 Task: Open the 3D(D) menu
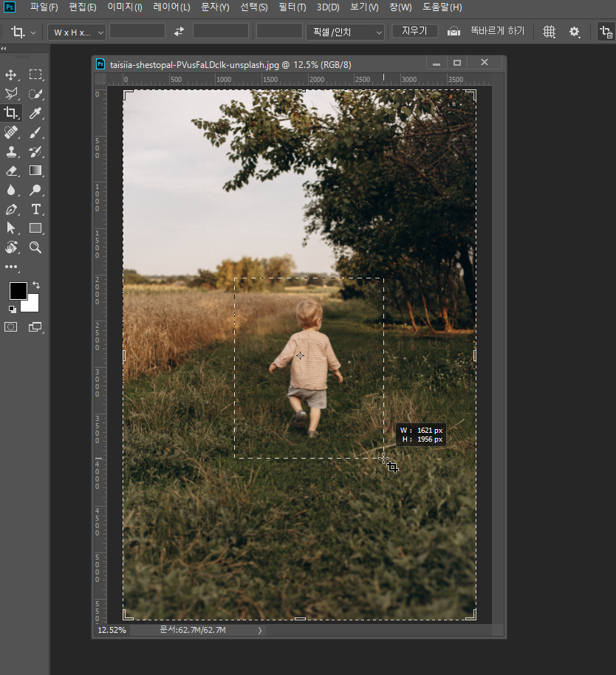point(328,7)
